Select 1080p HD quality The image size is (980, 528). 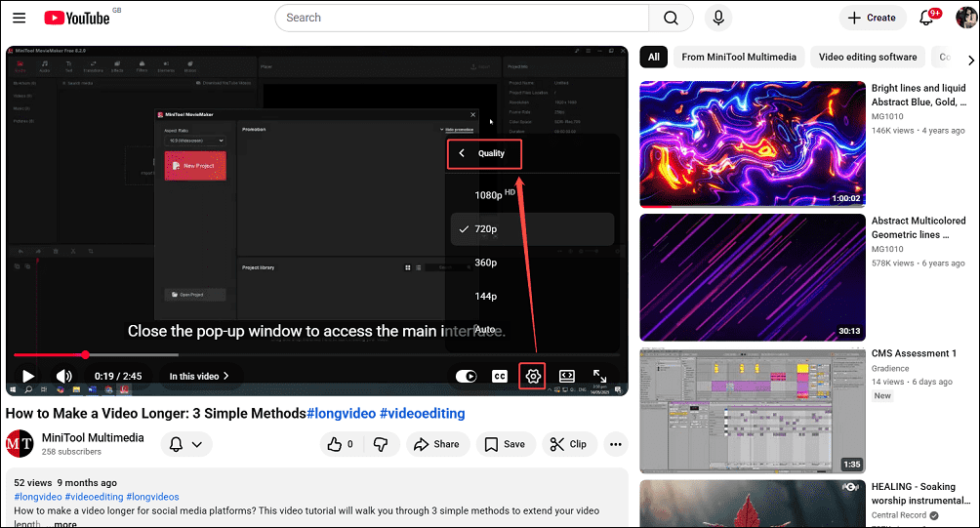(532, 195)
